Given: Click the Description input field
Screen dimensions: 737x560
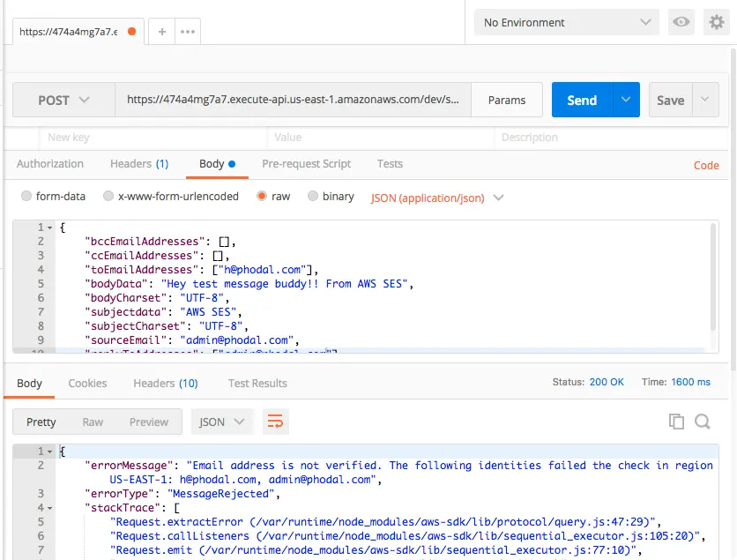Looking at the screenshot, I should (611, 138).
